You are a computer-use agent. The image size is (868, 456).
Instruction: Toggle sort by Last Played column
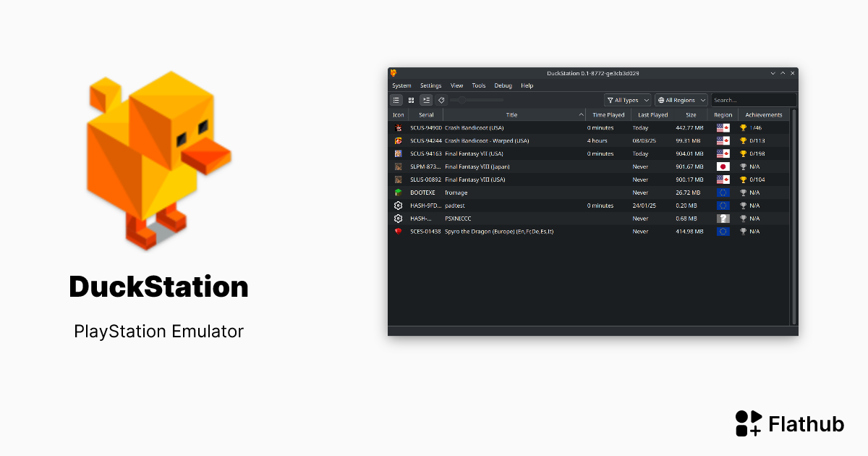652,114
